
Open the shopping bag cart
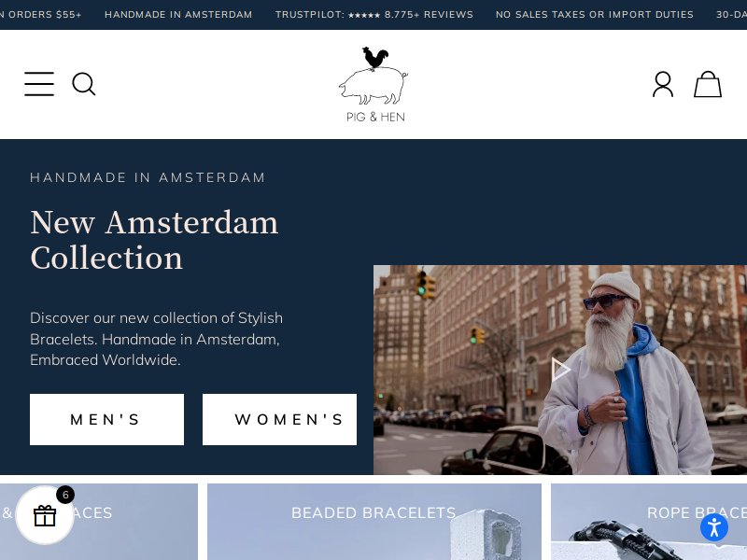point(708,84)
